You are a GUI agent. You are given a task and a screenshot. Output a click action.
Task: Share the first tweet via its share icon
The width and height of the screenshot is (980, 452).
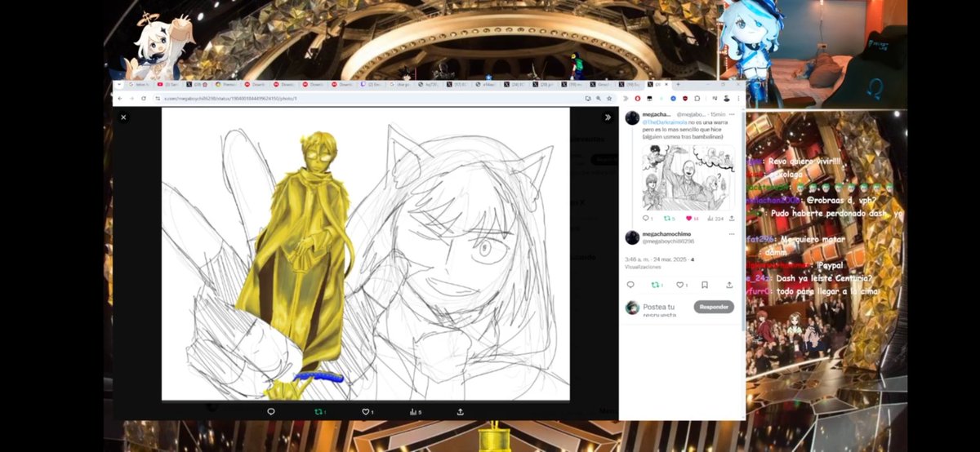coord(732,218)
